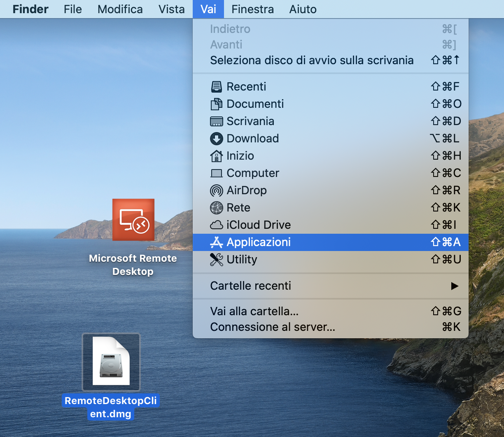The image size is (504, 437).
Task: Click the Recenti icon in menu
Action: [216, 87]
